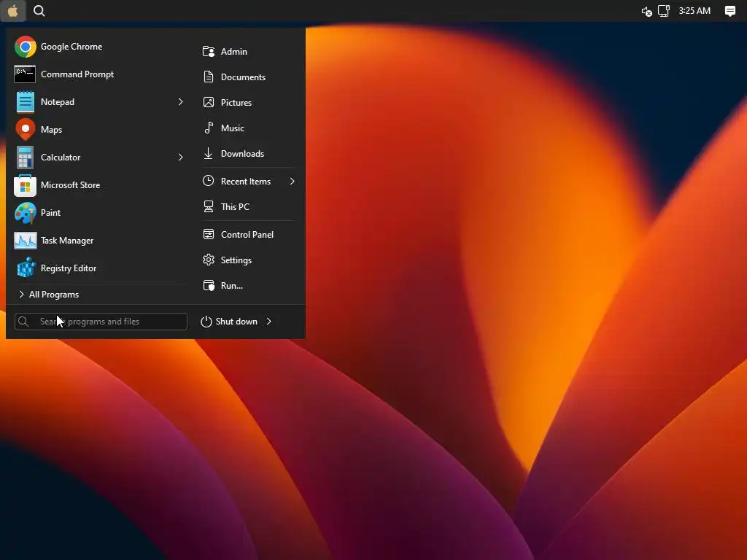The width and height of the screenshot is (747, 560).
Task: Launch Calculator icon
Action: [26, 157]
